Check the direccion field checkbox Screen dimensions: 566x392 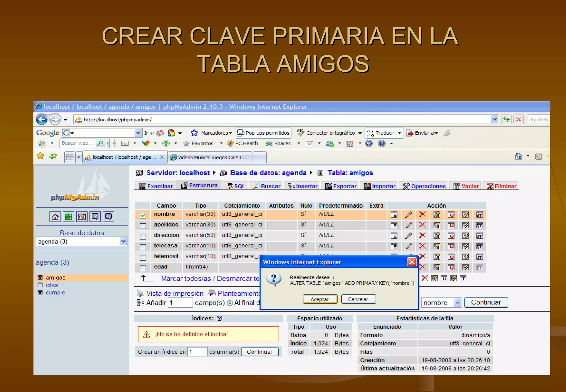point(143,236)
